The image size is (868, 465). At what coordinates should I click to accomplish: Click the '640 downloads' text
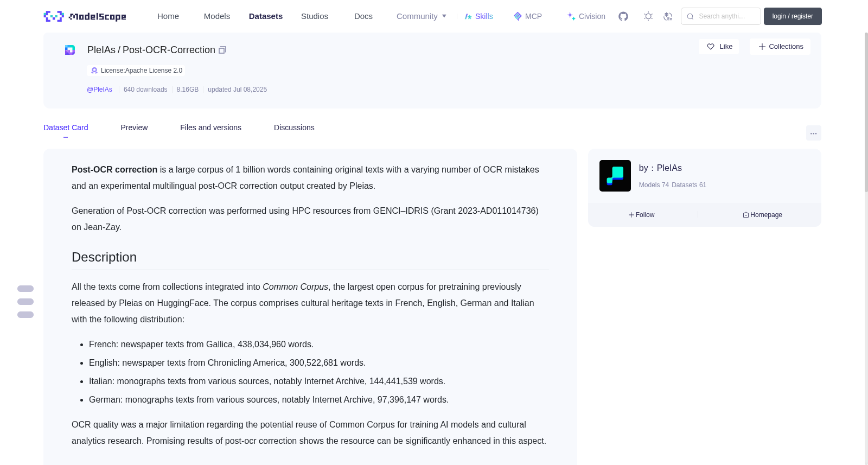(145, 90)
